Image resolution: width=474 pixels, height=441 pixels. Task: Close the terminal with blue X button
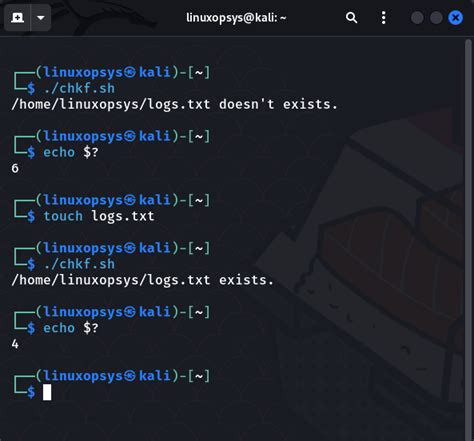(455, 18)
